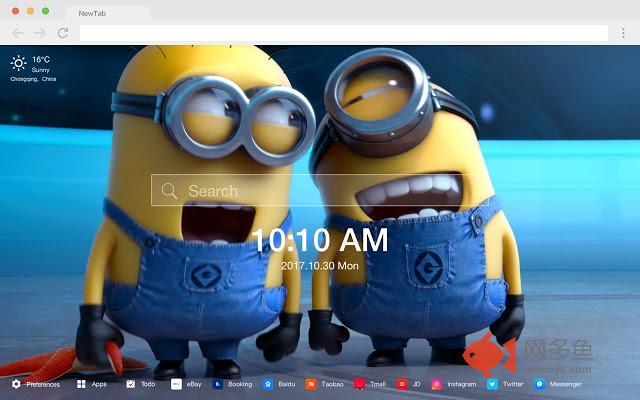Open the eBay shortcut icon

tap(176, 384)
